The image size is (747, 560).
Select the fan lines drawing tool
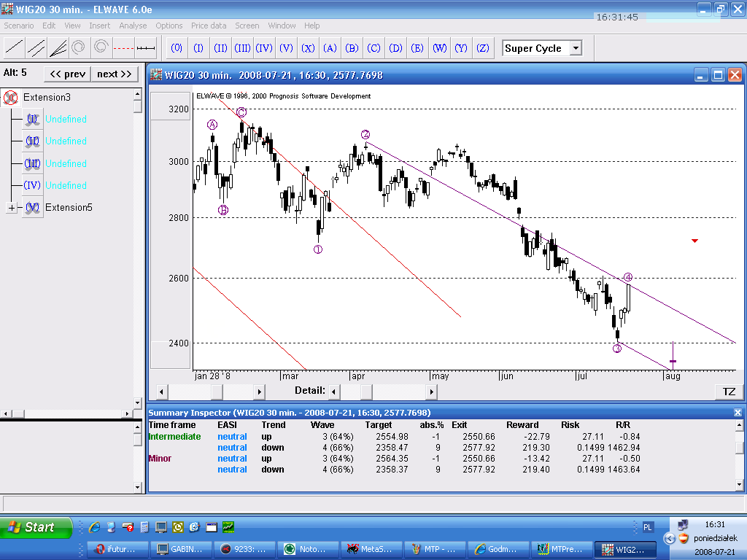(58, 48)
